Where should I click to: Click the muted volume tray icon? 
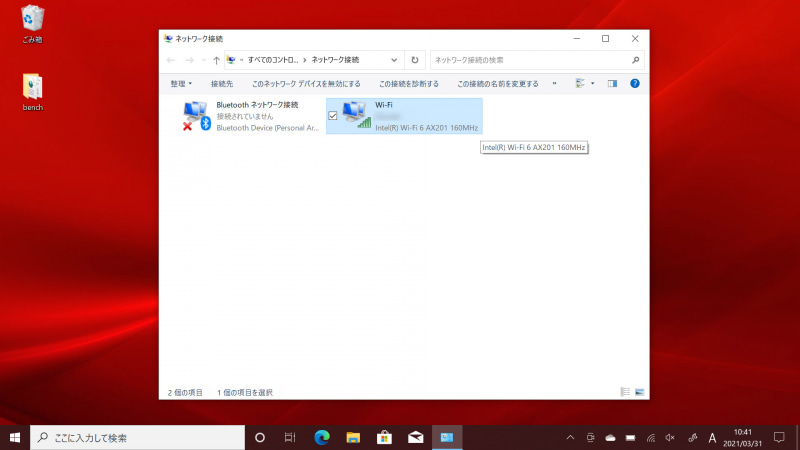(x=670, y=438)
